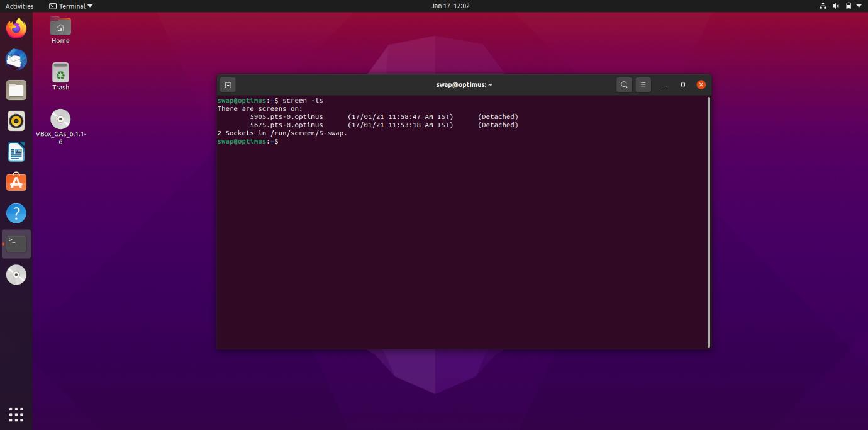Open a new tab in the terminal

click(228, 84)
